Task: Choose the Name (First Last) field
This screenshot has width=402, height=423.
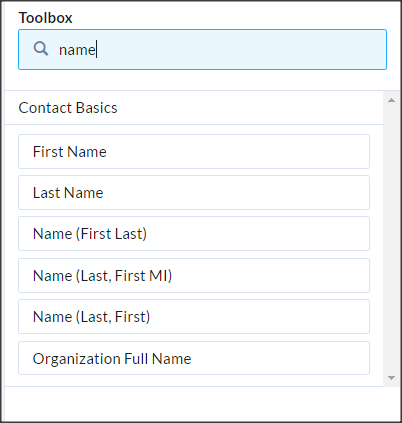Action: (194, 234)
